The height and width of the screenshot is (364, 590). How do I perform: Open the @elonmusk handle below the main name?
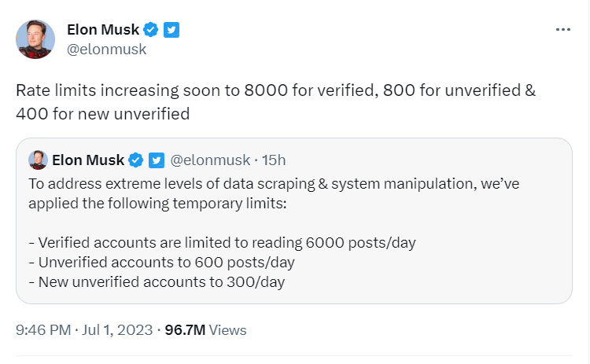(107, 50)
